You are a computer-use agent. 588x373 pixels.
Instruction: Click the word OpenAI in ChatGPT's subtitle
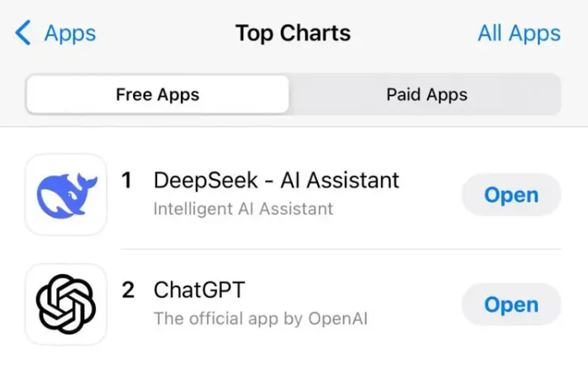[336, 318]
